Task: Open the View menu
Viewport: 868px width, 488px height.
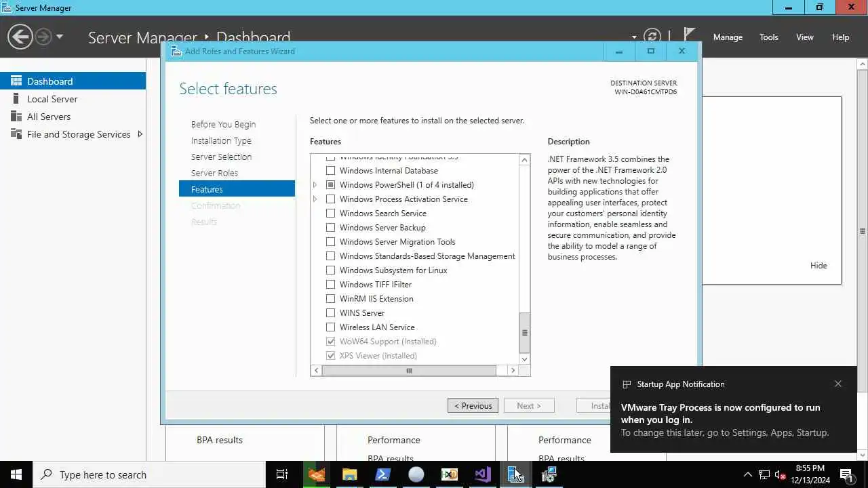Action: [804, 37]
